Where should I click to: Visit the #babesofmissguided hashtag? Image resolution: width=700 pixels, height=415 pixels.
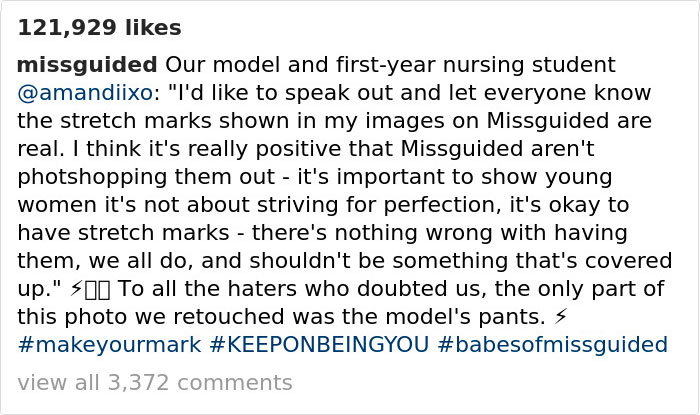tap(552, 345)
